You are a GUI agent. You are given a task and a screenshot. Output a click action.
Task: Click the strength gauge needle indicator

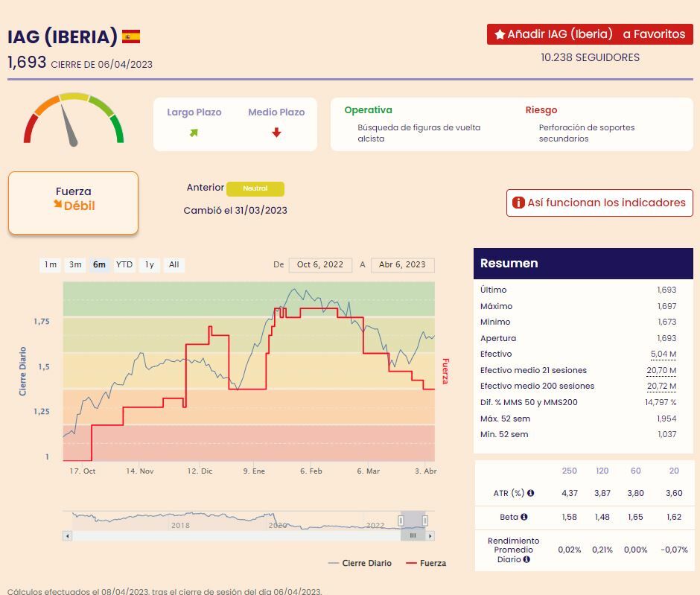point(70,125)
